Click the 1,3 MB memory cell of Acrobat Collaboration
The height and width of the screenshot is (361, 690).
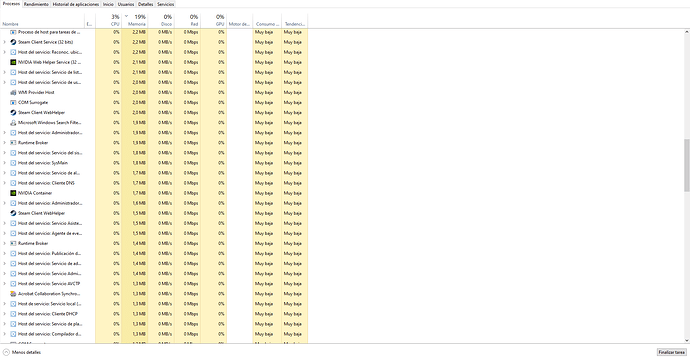coord(135,294)
